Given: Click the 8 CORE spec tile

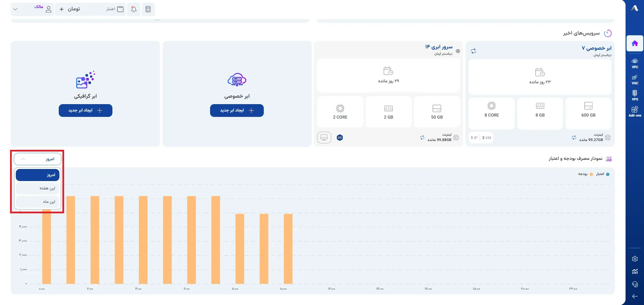Looking at the screenshot, I should 492,113.
